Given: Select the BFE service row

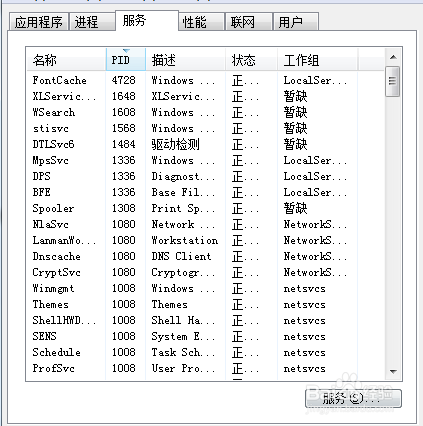Looking at the screenshot, I should (x=205, y=192).
